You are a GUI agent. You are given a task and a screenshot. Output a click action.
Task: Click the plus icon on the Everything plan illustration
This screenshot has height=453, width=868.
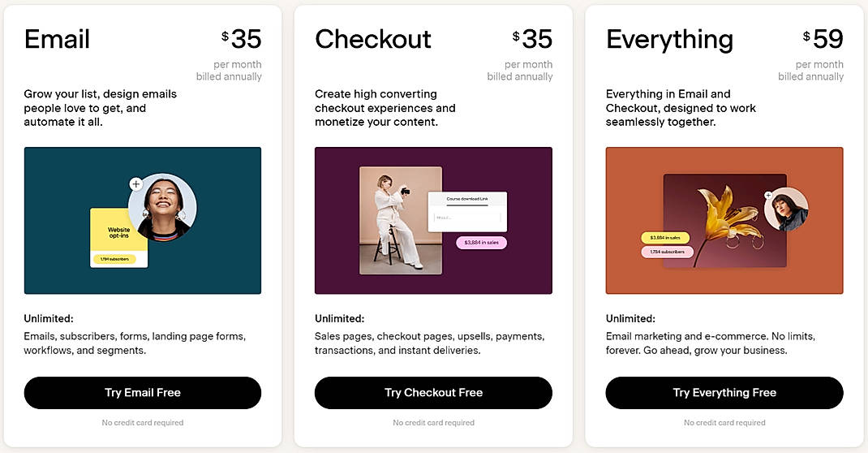[767, 195]
